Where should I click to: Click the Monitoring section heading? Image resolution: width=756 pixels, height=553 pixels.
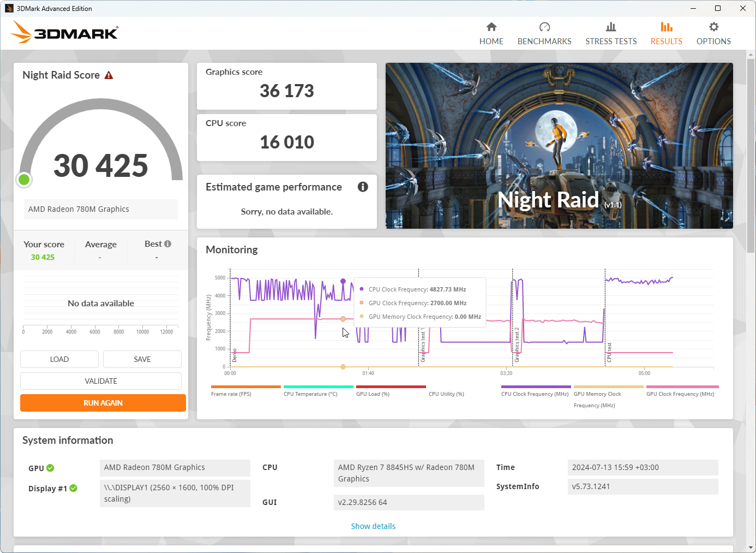232,250
